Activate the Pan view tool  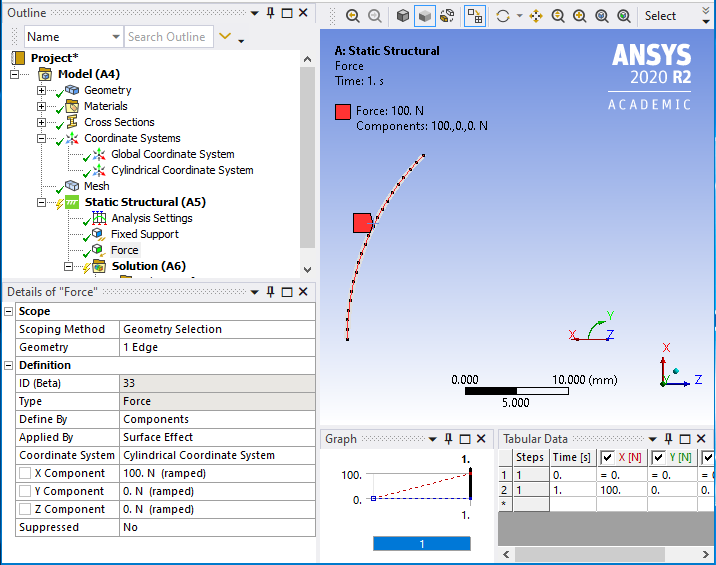point(536,16)
